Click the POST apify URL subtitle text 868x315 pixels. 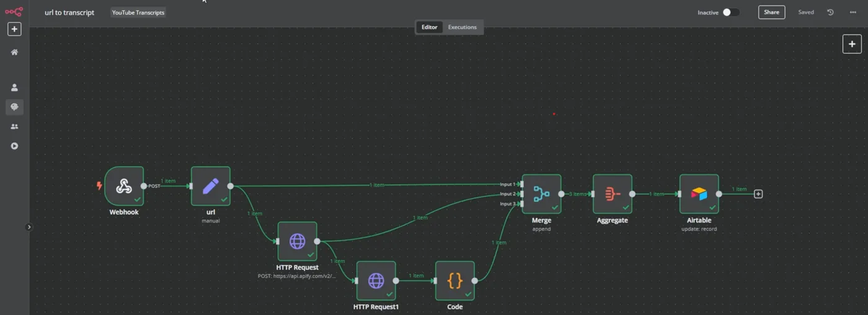click(298, 276)
